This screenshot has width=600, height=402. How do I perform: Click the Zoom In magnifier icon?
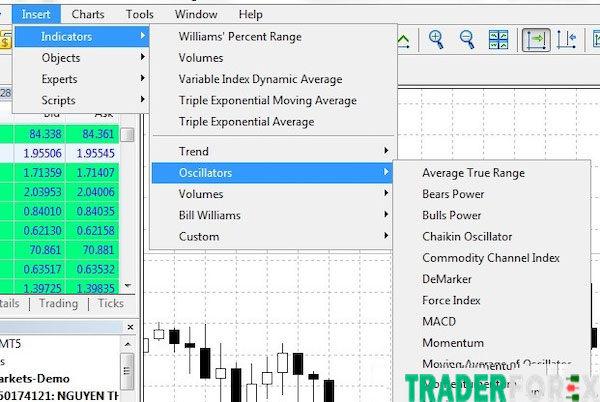[436, 39]
